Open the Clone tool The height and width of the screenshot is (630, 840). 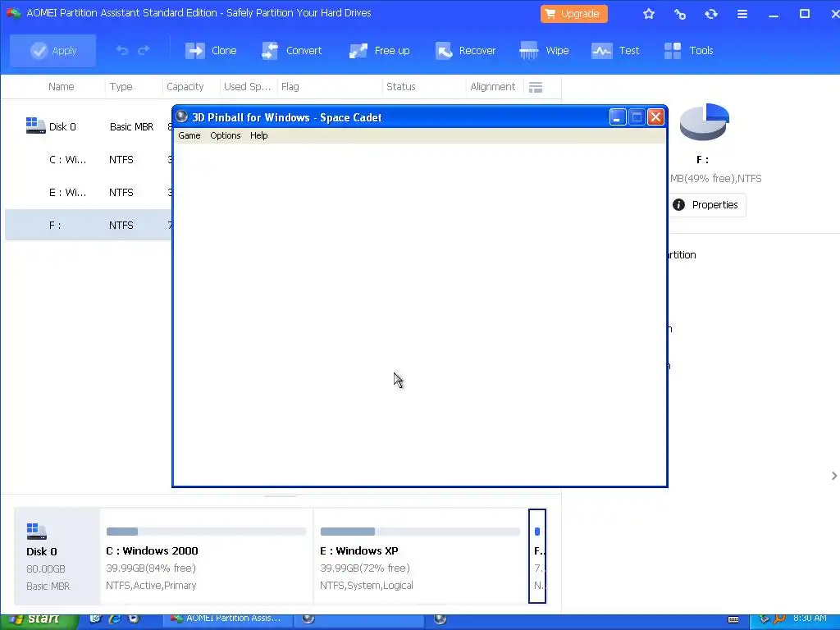211,51
